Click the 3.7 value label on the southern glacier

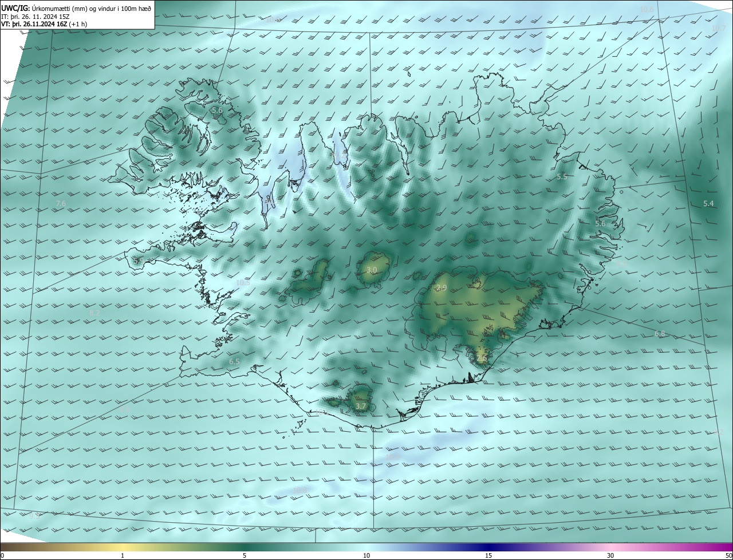(360, 406)
